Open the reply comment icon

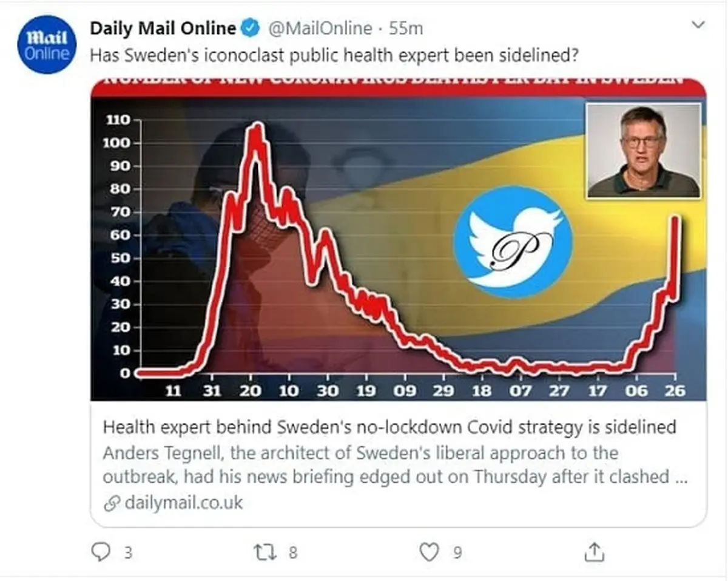coord(99,552)
